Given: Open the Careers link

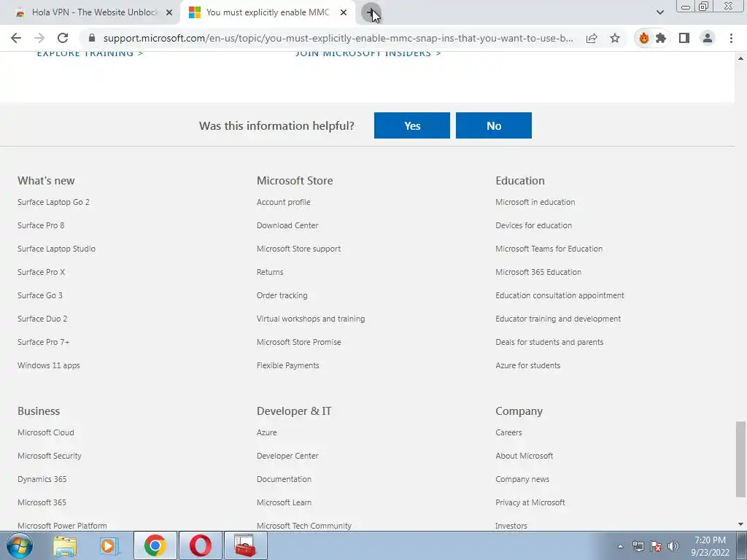Looking at the screenshot, I should point(508,432).
